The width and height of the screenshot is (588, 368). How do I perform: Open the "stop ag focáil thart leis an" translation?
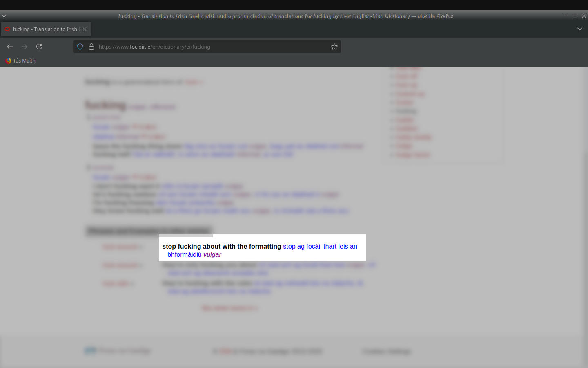point(320,246)
